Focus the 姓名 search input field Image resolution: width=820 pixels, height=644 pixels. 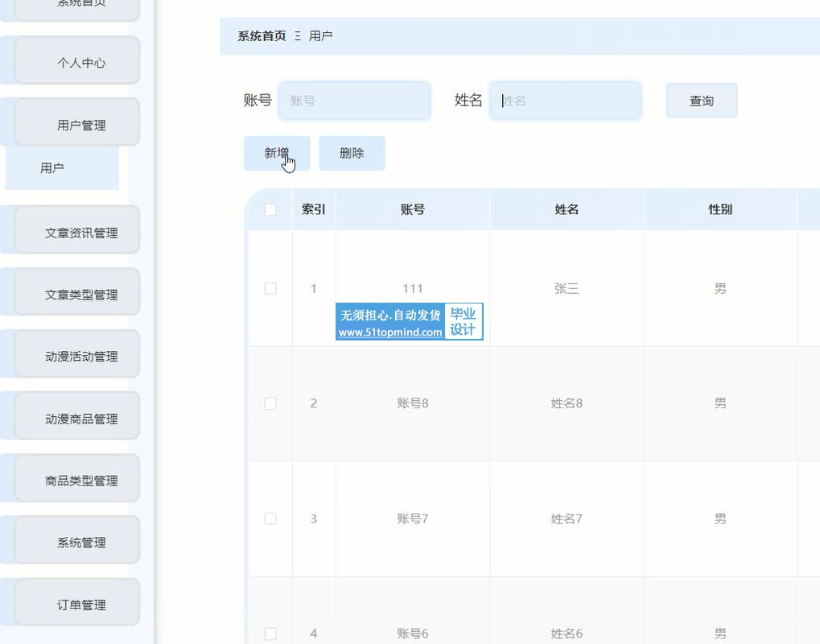pos(566,101)
